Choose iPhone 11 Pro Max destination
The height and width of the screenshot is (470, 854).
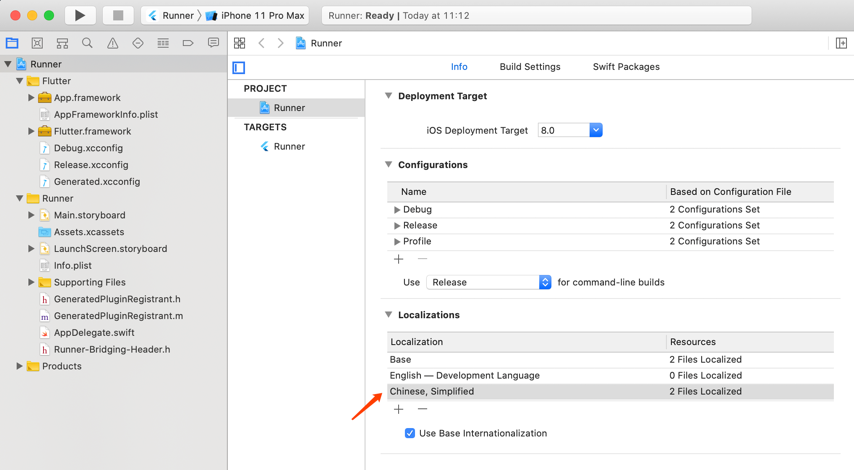(x=255, y=15)
